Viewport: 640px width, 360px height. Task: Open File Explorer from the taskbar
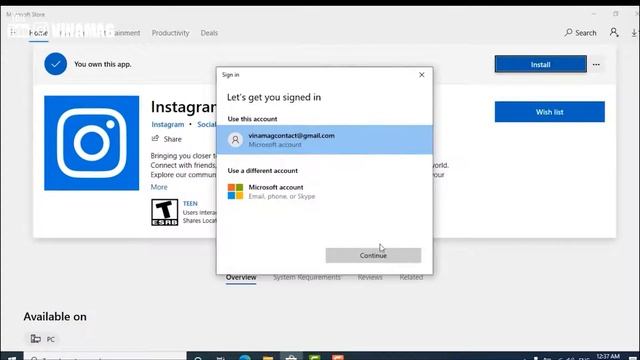[268, 357]
